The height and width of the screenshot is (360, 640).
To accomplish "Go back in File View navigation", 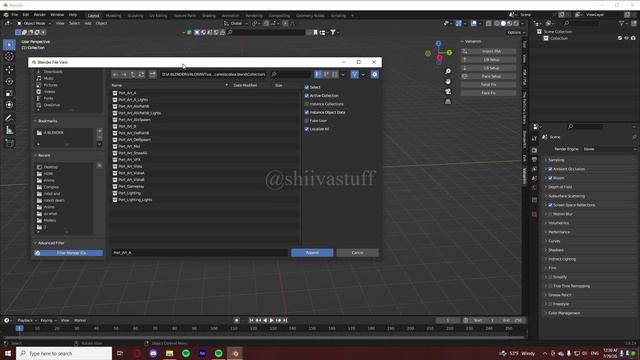I will pos(116,74).
